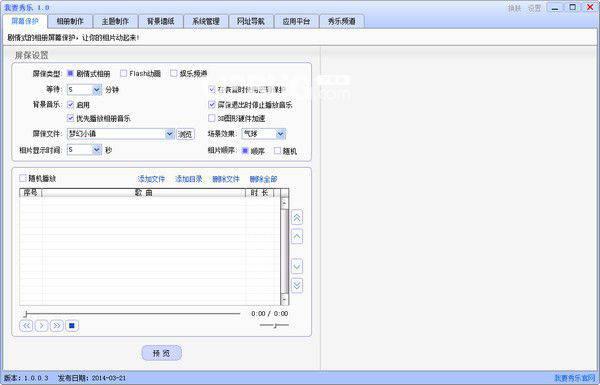
Task: Click the 发布日期 2014-03-21 status text
Action: tap(91, 378)
